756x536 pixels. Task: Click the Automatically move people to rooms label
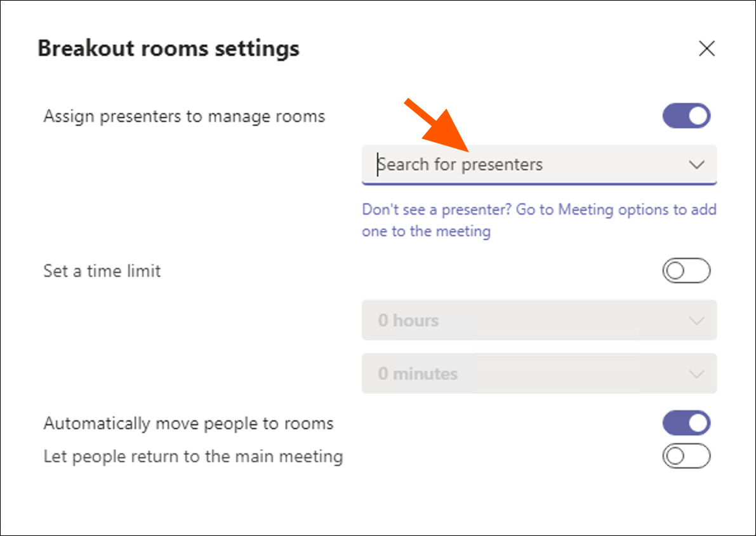[189, 424]
